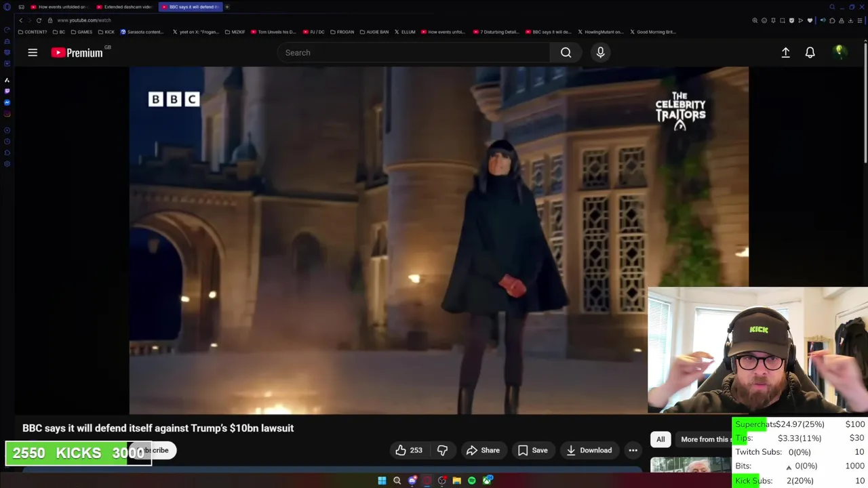Click the browser zoom magnifier icon
Screen dimensions: 868x488
coord(755,20)
